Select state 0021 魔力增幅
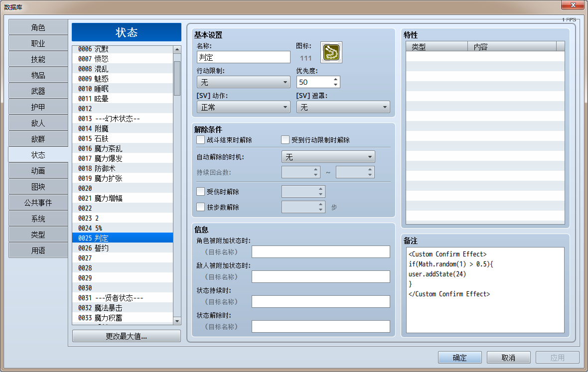588x372 pixels. coord(123,198)
